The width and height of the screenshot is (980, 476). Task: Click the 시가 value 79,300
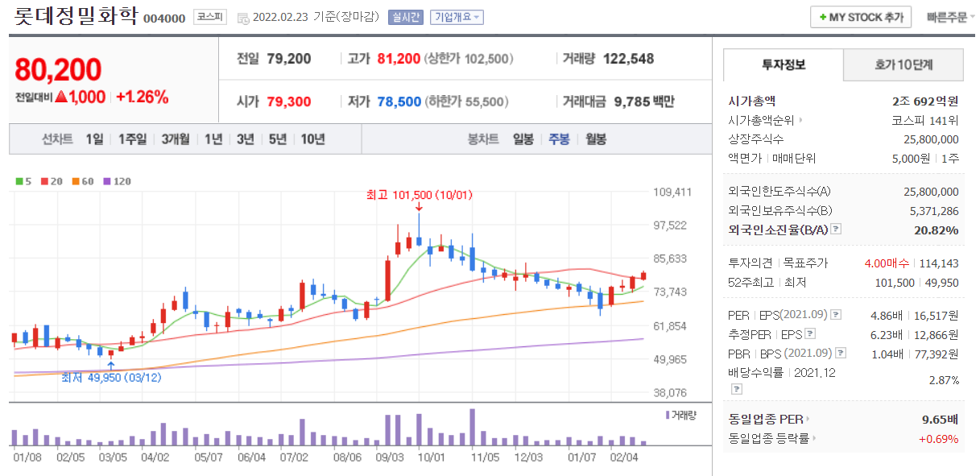point(288,102)
